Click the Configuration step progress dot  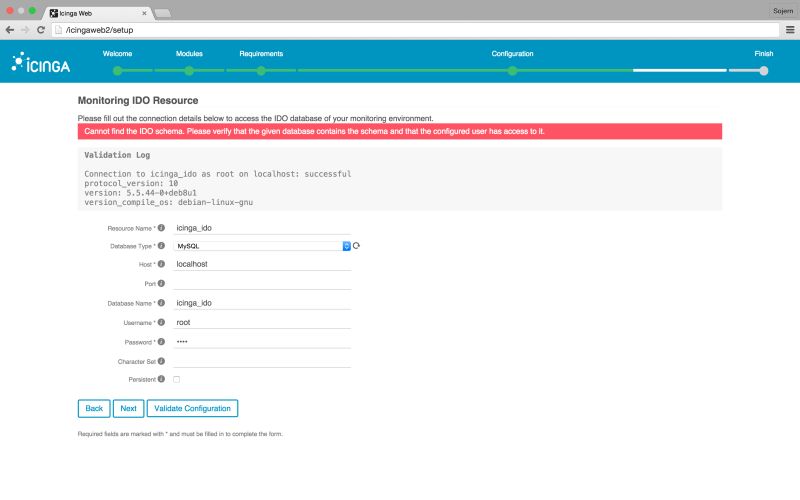point(512,71)
